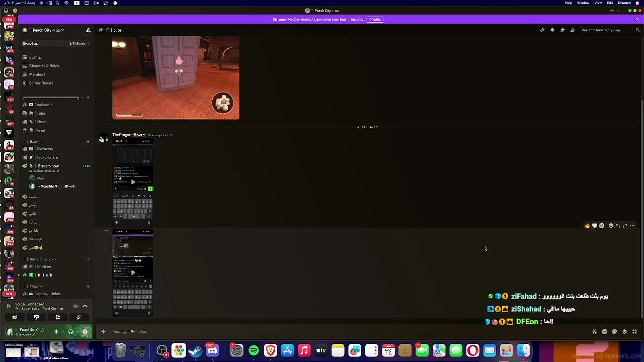
Task: Forward the hovered message
Action: (x=625, y=226)
